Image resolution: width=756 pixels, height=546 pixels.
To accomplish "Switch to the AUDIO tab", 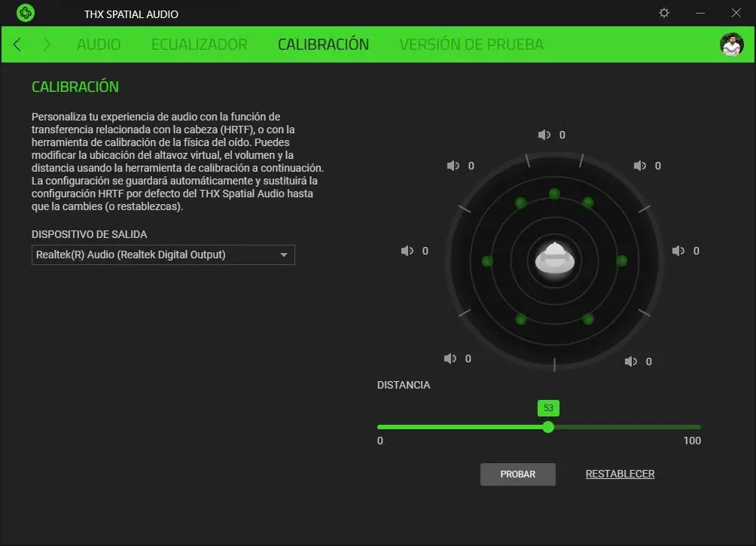I will pos(99,44).
